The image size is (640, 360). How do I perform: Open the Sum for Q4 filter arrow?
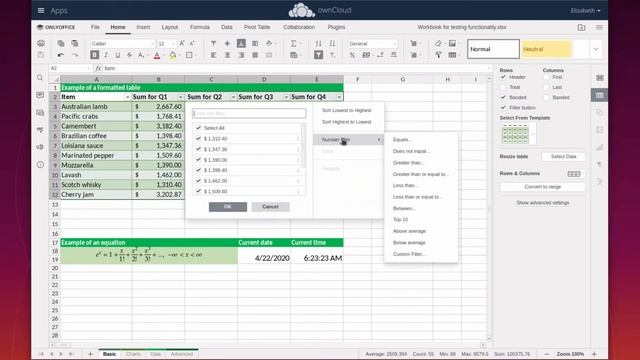tap(339, 97)
